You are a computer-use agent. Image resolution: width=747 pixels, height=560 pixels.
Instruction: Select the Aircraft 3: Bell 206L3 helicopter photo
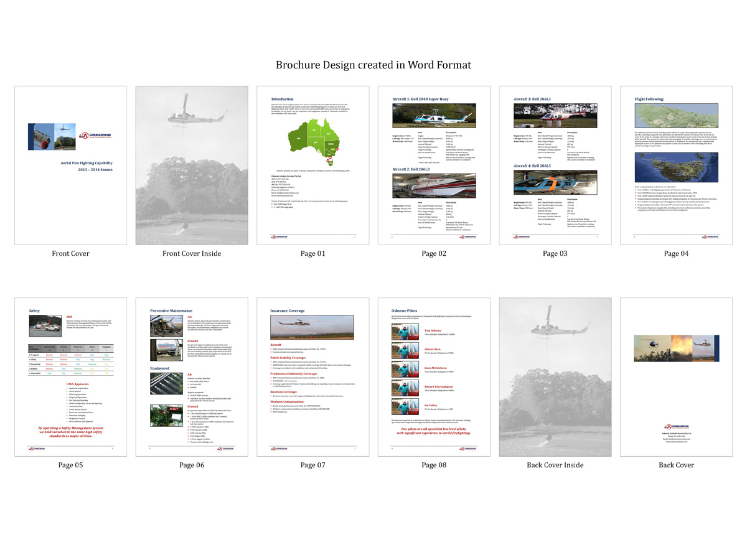(x=554, y=116)
